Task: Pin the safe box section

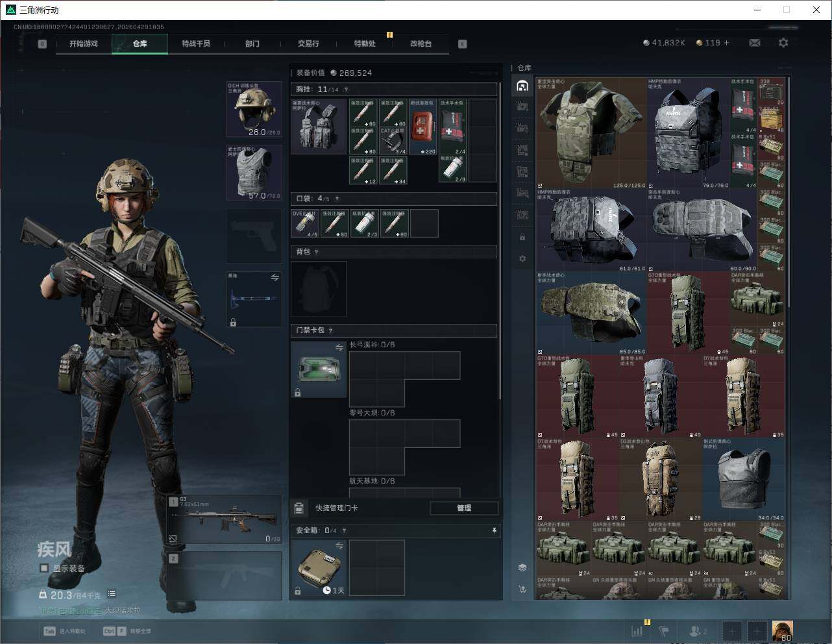Action: (494, 530)
